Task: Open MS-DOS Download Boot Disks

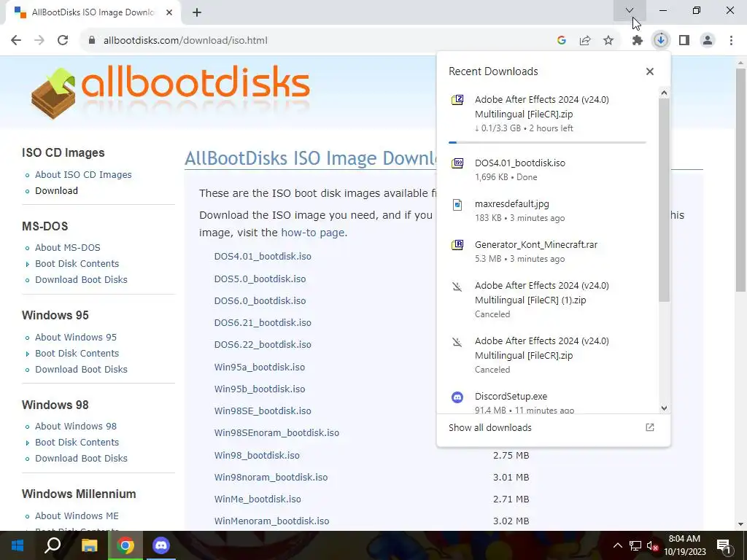Action: click(x=81, y=279)
